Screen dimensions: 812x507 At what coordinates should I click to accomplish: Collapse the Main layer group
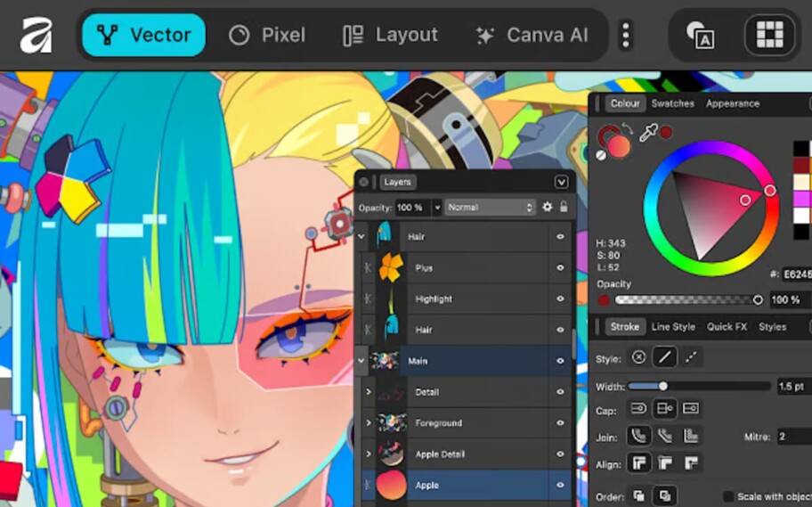point(361,360)
